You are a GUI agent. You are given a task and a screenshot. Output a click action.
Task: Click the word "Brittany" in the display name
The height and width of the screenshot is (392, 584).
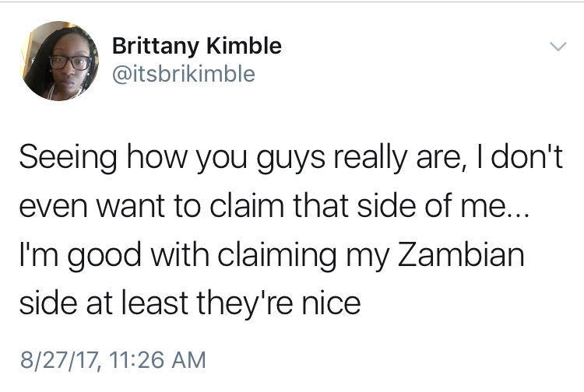point(156,47)
